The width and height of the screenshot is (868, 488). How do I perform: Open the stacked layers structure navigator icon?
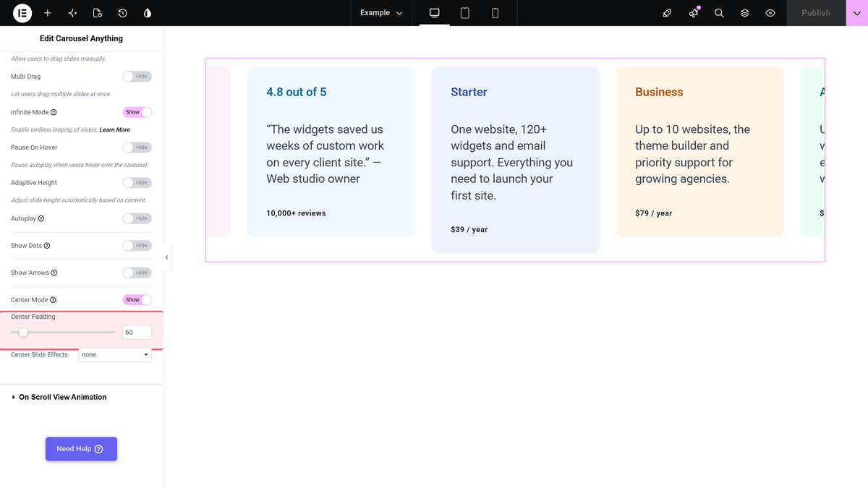745,13
